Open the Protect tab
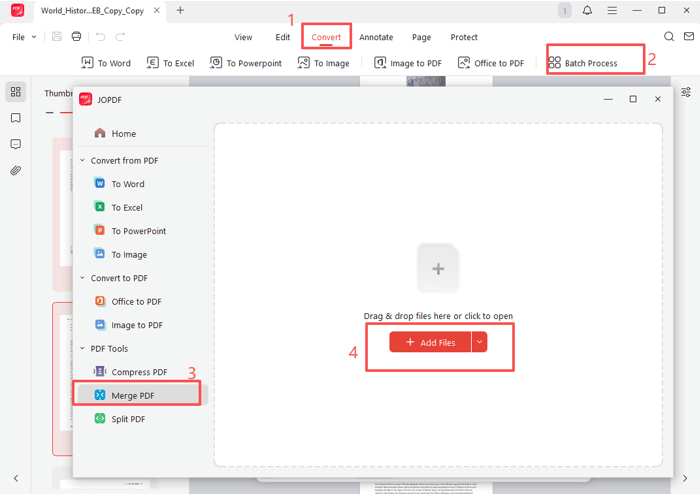This screenshot has width=700, height=494. pyautogui.click(x=464, y=37)
